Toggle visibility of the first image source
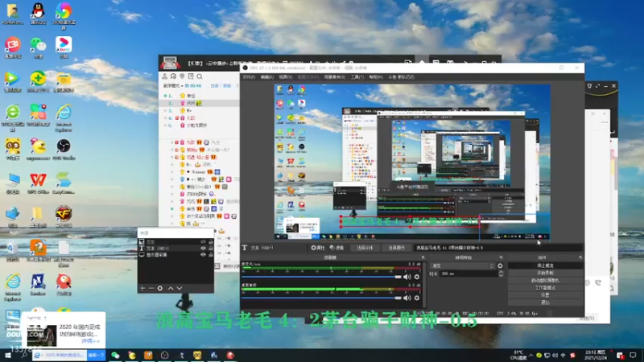The height and width of the screenshot is (362, 644). 203,242
